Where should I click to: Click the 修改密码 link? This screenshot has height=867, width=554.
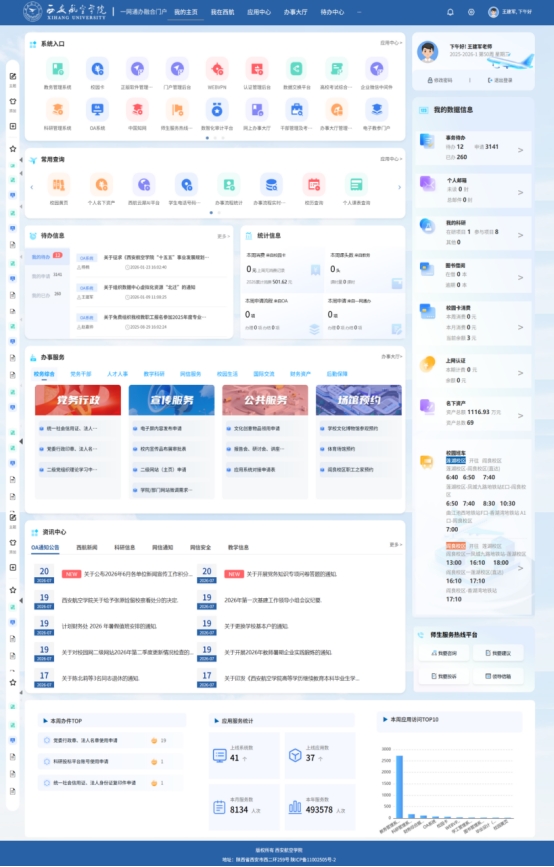[440, 80]
